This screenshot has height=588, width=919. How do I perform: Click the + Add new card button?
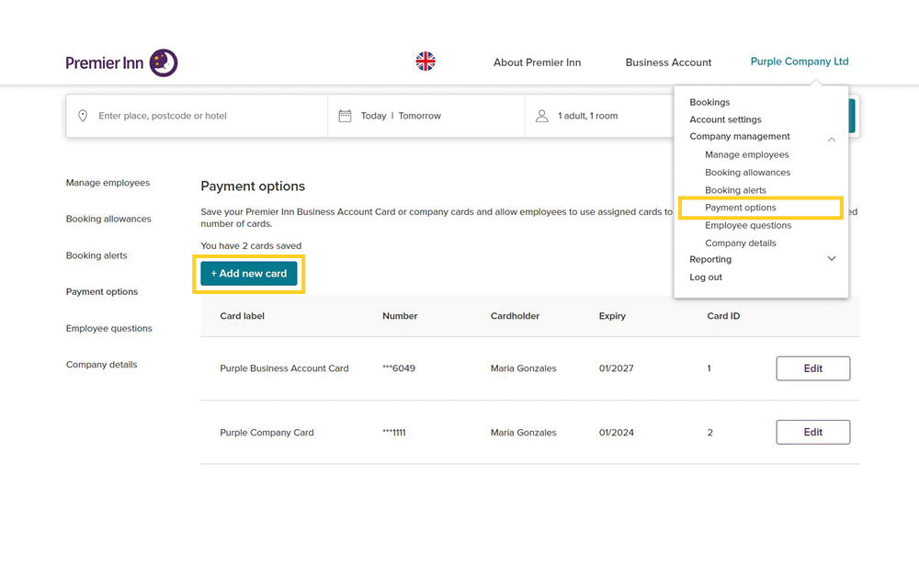[248, 274]
